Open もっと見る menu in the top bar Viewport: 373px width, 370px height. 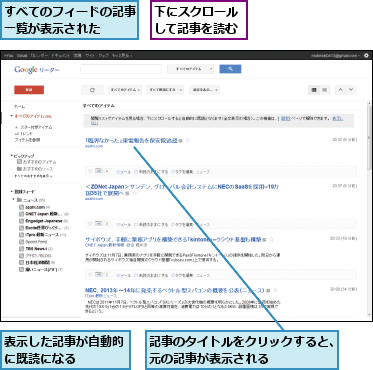[122, 55]
